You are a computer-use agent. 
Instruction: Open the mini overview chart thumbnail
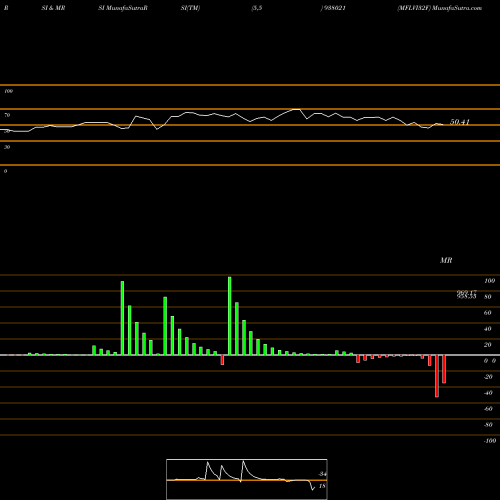(x=247, y=479)
